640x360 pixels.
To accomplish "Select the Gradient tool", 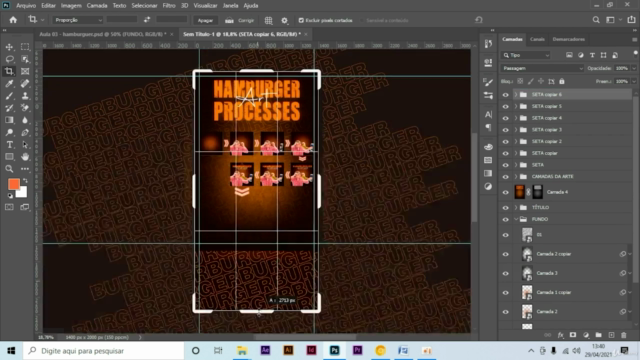I will coord(9,120).
